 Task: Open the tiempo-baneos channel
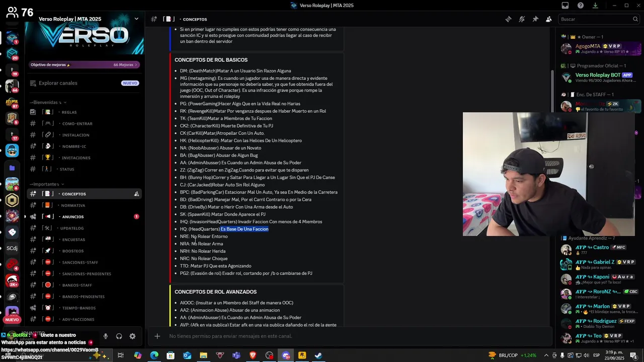click(x=84, y=308)
